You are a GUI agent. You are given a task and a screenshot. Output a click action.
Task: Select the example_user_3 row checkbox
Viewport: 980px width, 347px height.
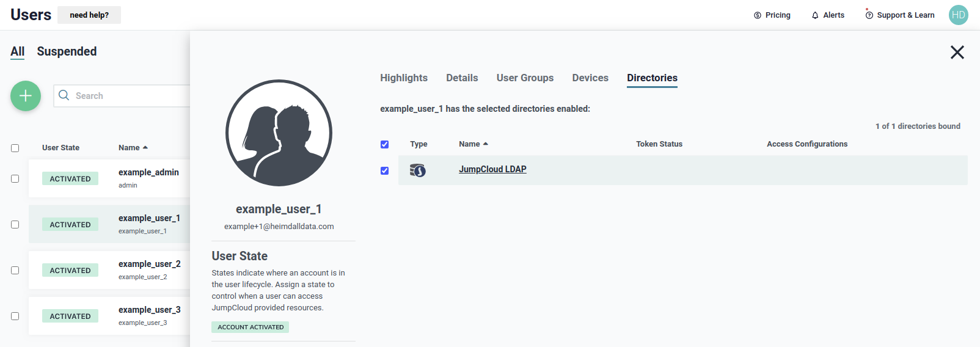click(x=15, y=316)
